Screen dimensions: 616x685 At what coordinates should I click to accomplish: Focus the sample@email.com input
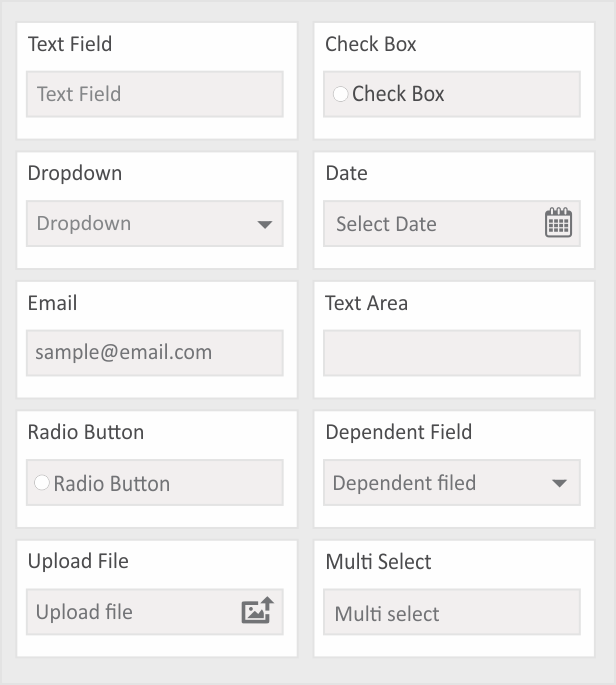click(155, 353)
